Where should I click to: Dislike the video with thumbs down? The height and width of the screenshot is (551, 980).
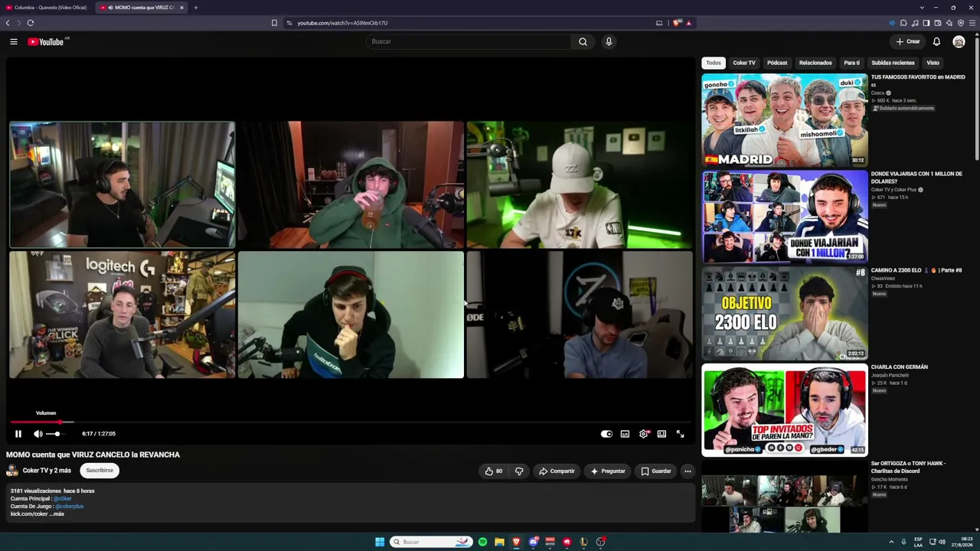[519, 471]
